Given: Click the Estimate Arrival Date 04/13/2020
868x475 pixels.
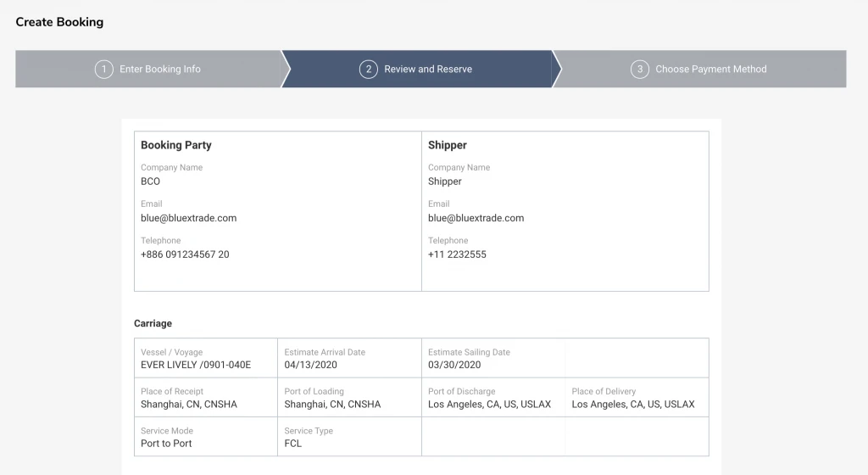Looking at the screenshot, I should 310,366.
